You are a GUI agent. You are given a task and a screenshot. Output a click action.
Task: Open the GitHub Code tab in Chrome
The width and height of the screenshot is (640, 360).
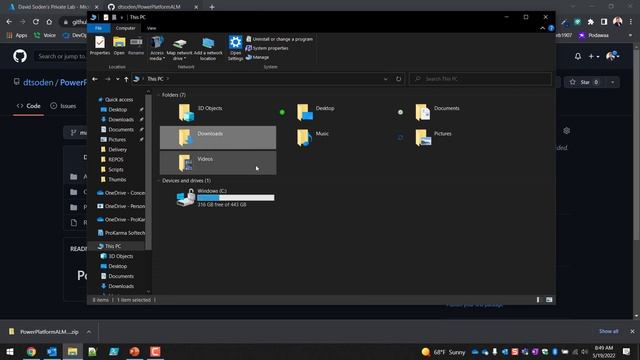[x=28, y=106]
